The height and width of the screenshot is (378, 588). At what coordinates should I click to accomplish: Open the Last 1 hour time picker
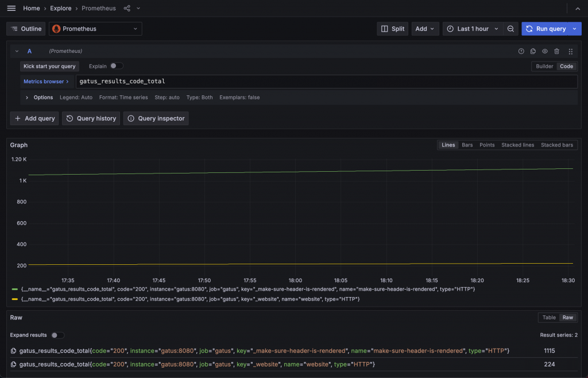(x=473, y=29)
